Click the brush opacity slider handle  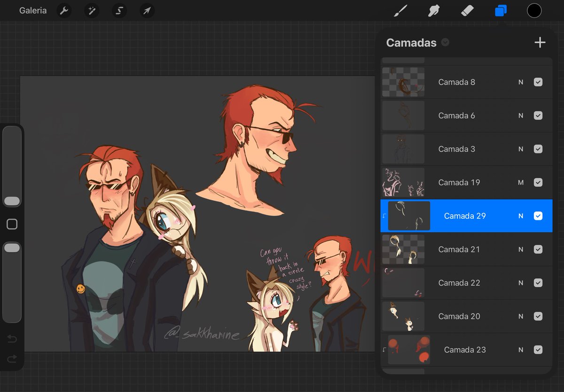pyautogui.click(x=12, y=248)
